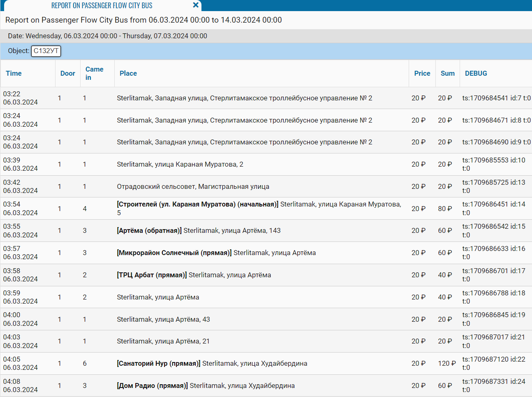Select the Report on Passenger Flow City Bus tab

click(x=102, y=6)
